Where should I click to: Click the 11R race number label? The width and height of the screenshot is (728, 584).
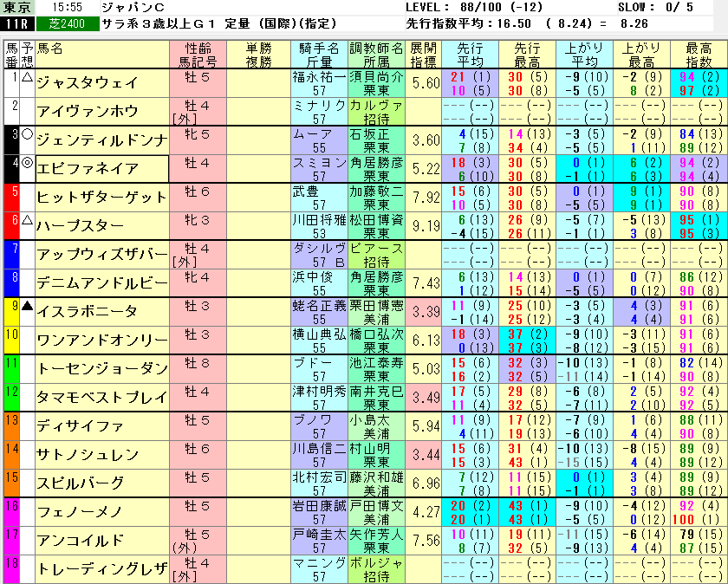pos(17,23)
